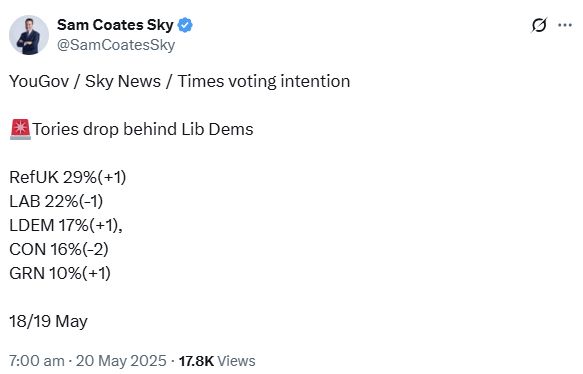This screenshot has height=374, width=583.
Task: Click the RefUK 29%(+1) line
Action: coord(68,177)
